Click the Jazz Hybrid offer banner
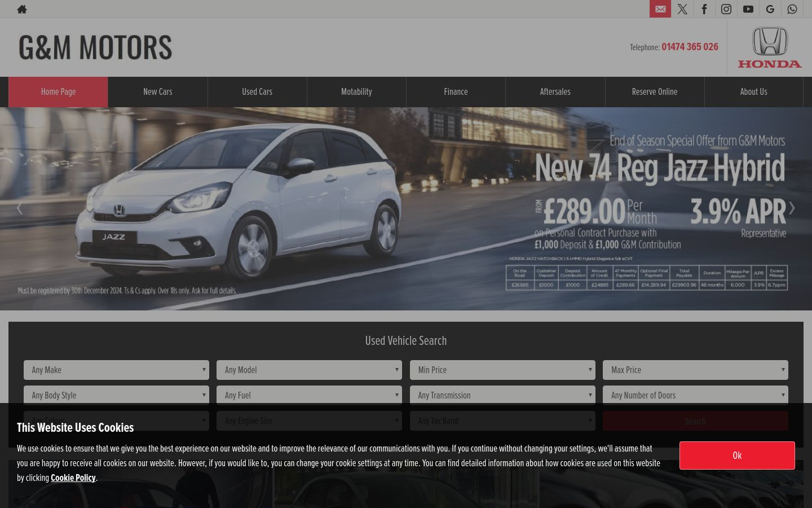This screenshot has width=812, height=508. pos(406,208)
